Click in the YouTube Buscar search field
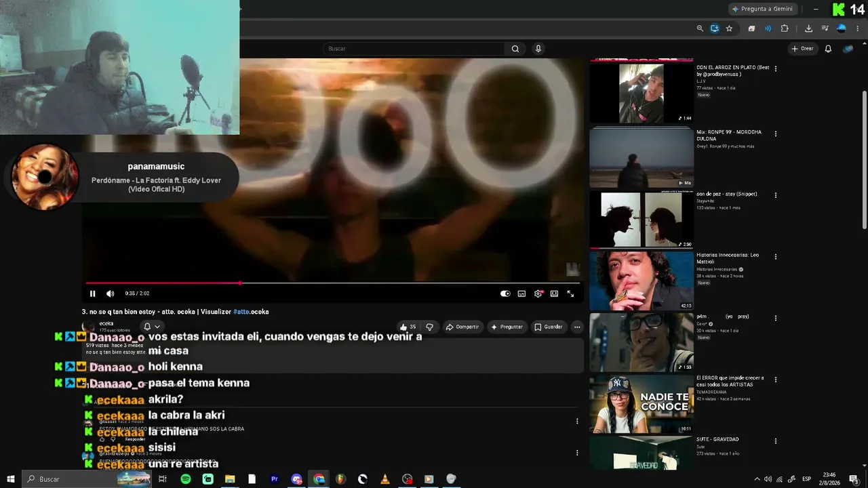The width and height of the screenshot is (868, 488). pos(414,49)
